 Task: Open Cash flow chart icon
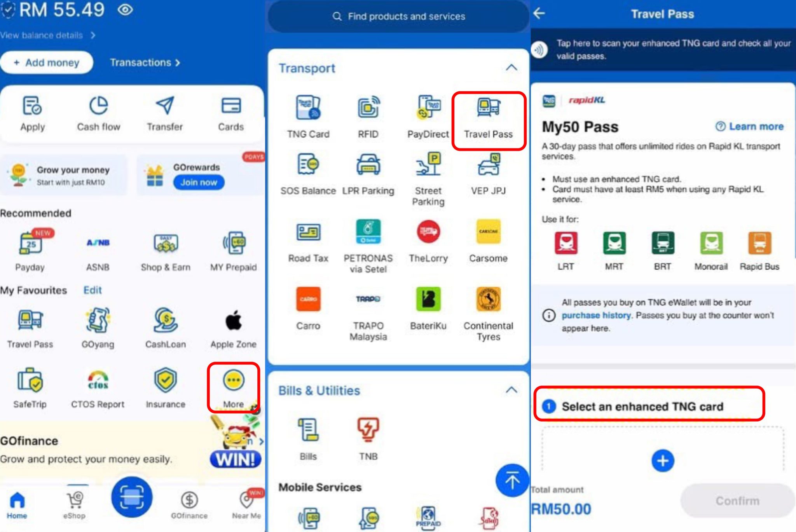pos(98,106)
